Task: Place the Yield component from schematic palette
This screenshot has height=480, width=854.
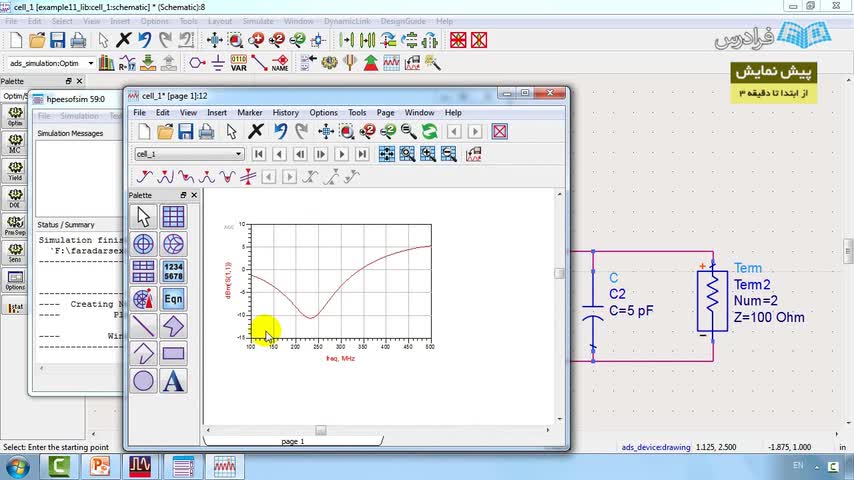Action: point(15,171)
